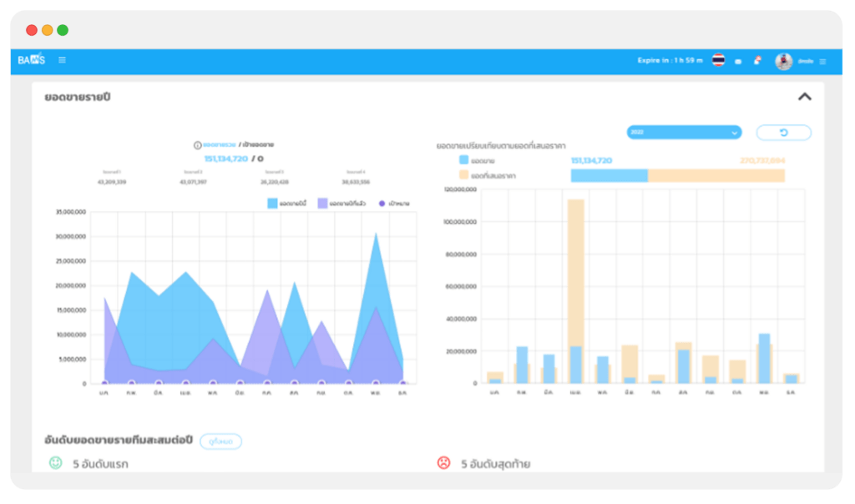
Task: Click the refresh button next to year selector
Action: tap(783, 133)
